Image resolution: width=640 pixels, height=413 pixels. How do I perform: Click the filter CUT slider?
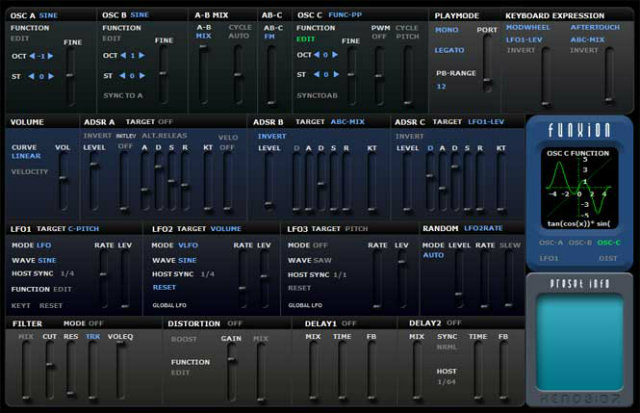coord(50,370)
